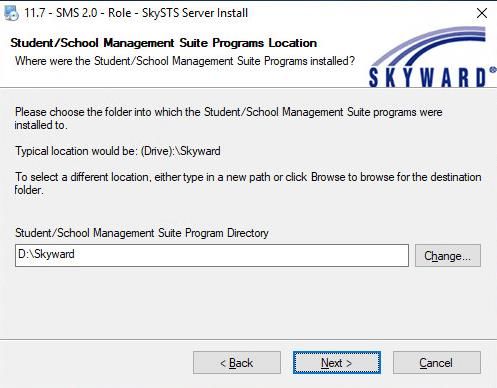
Task: Click the Skyward logo
Action: pyautogui.click(x=432, y=57)
